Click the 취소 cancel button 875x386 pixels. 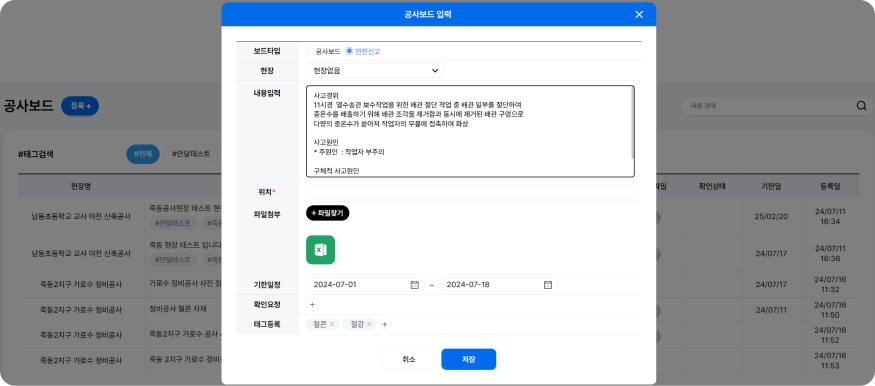pos(408,359)
